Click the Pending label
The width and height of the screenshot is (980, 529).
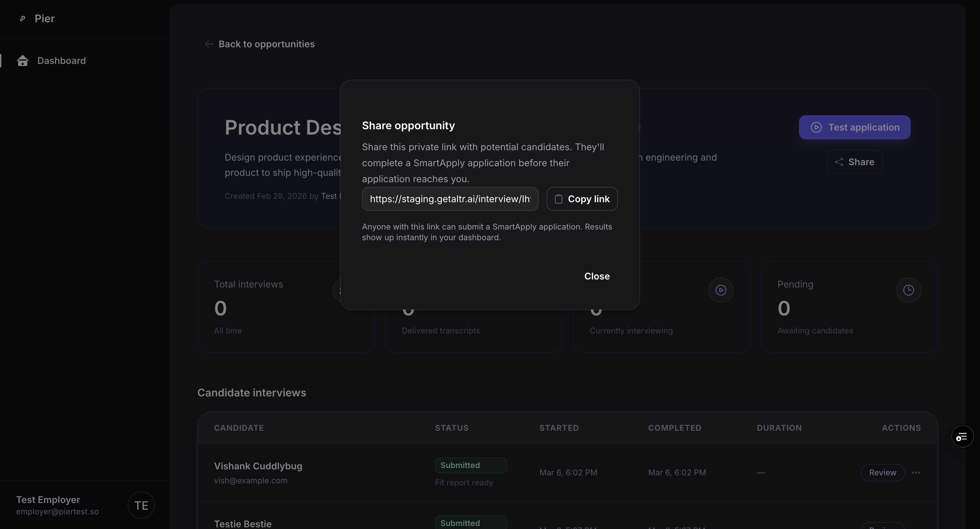coord(795,284)
